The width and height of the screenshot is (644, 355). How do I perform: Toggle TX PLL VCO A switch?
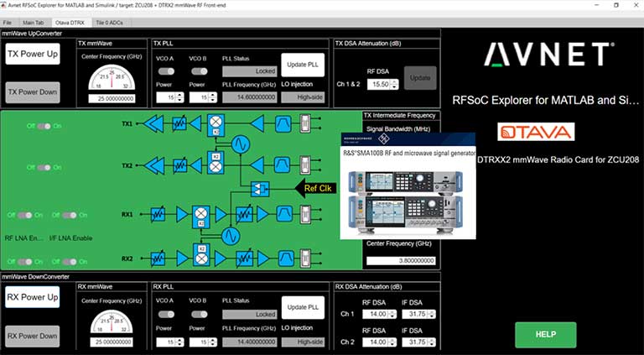(167, 71)
